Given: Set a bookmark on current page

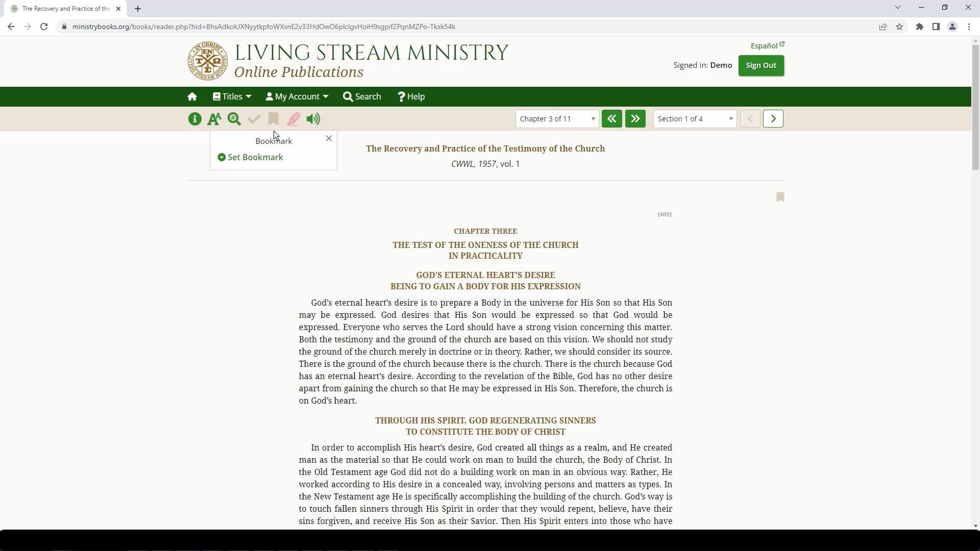Looking at the screenshot, I should tap(250, 157).
